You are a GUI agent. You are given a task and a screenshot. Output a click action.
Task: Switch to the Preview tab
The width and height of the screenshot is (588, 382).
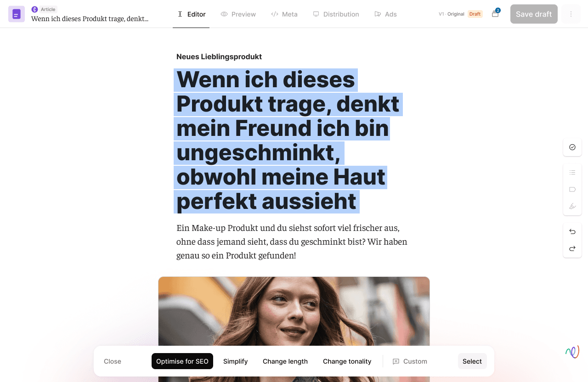coord(238,14)
